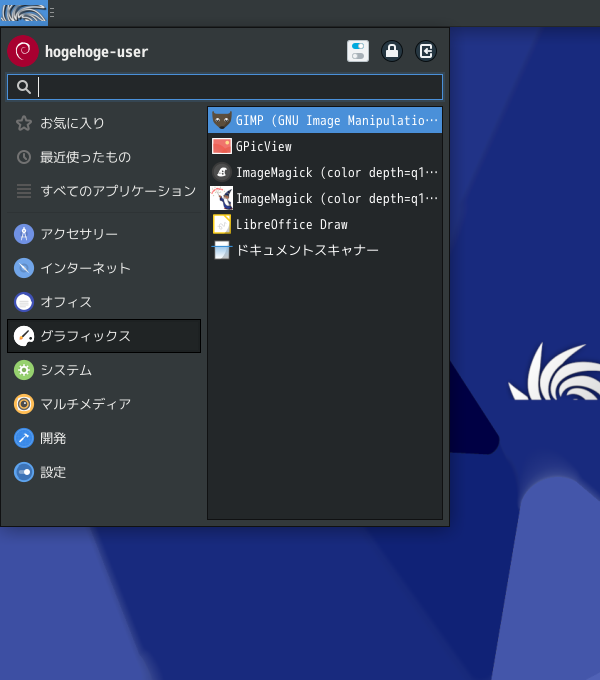Click the hogehoge-user Debian profile avatar
Viewport: 600px width, 680px height.
23,51
